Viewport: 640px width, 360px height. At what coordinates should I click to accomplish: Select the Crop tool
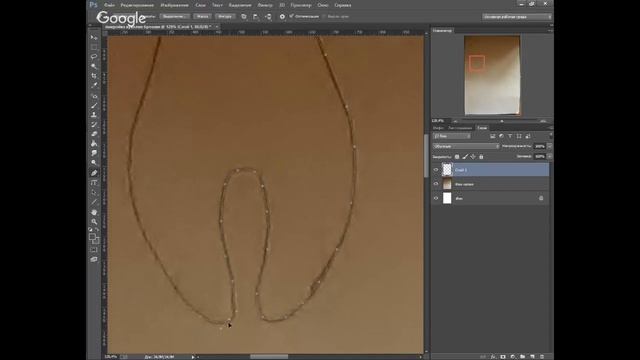pyautogui.click(x=94, y=76)
